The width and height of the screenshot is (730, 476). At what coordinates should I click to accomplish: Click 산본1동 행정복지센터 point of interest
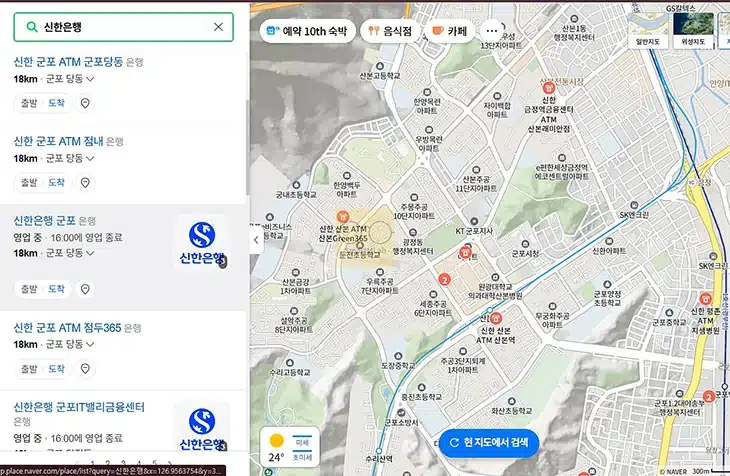click(574, 28)
